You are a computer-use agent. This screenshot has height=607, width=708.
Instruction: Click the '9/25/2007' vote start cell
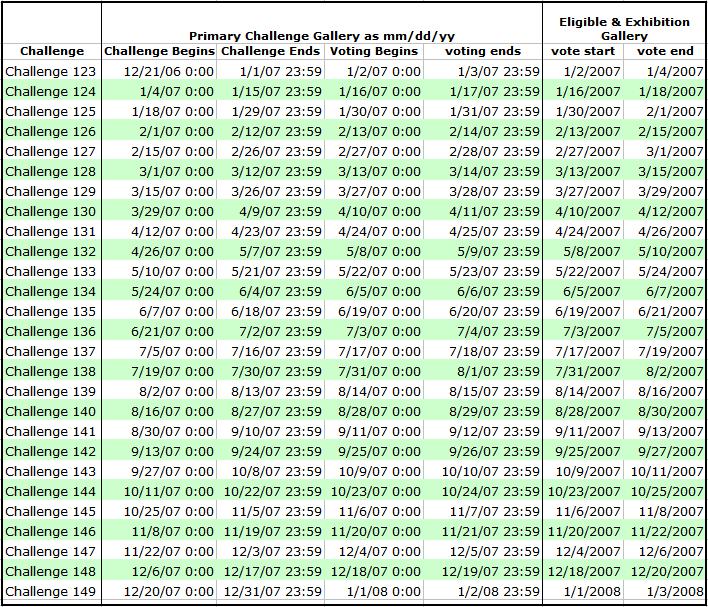[x=588, y=452]
